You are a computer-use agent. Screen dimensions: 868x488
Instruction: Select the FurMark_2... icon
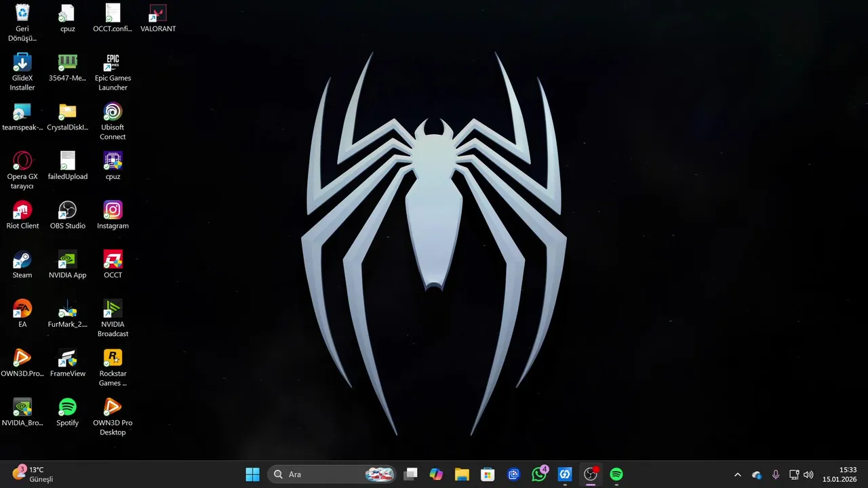pos(67,314)
